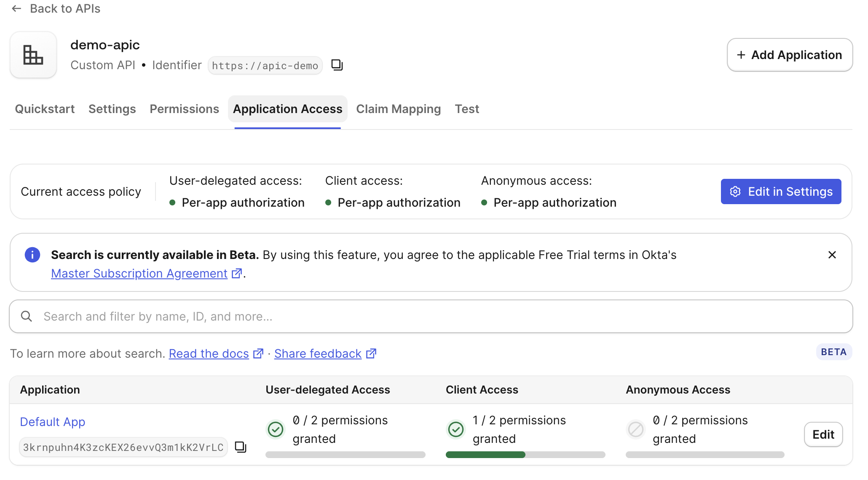This screenshot has height=480, width=868.
Task: Open the Permissions tab
Action: pos(184,109)
